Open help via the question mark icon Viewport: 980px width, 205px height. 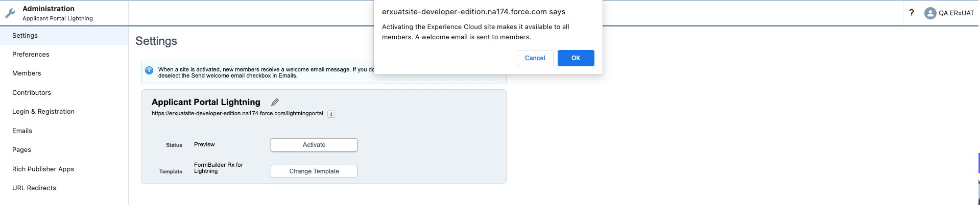[x=911, y=13]
